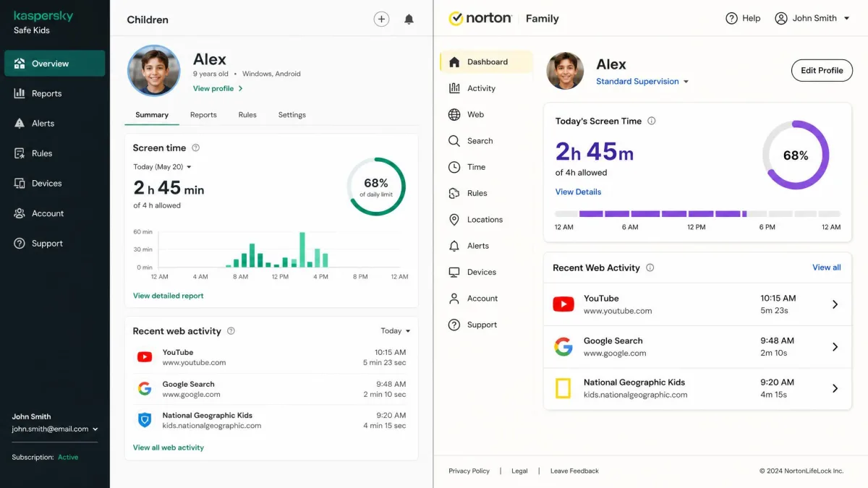868x488 pixels.
Task: Click Today's Screen Time info icon in Norton
Action: pos(651,121)
